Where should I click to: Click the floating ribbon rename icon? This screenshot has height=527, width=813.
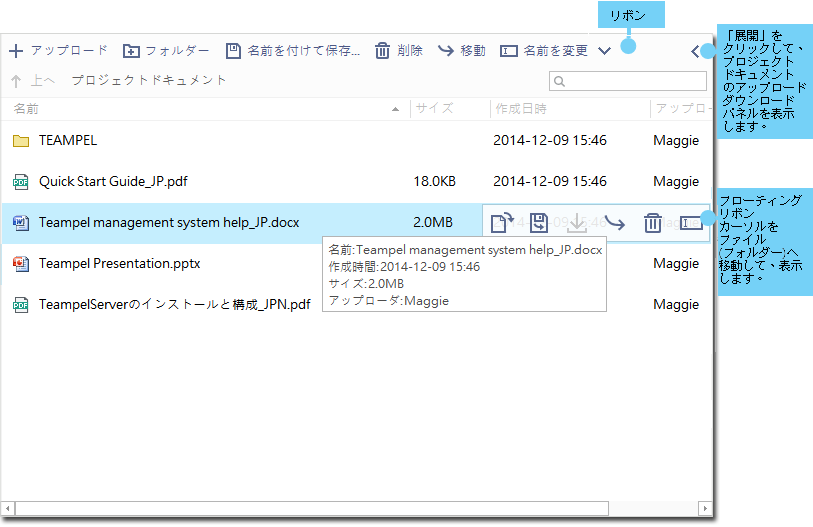click(x=691, y=223)
